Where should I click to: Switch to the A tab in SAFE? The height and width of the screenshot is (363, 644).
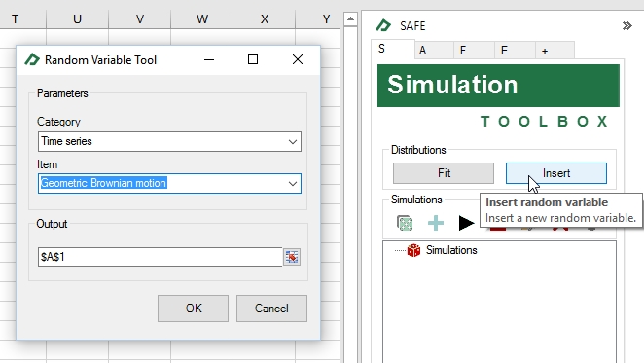coord(433,51)
